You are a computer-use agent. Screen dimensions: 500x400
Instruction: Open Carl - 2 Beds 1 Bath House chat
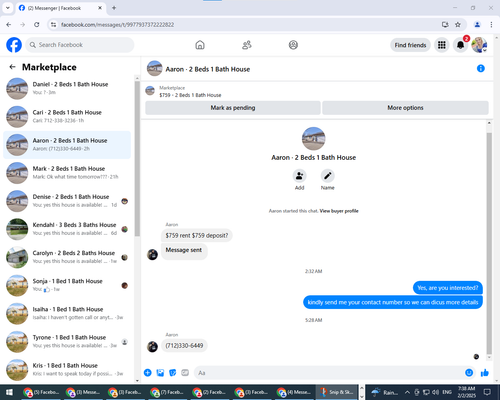click(x=67, y=117)
